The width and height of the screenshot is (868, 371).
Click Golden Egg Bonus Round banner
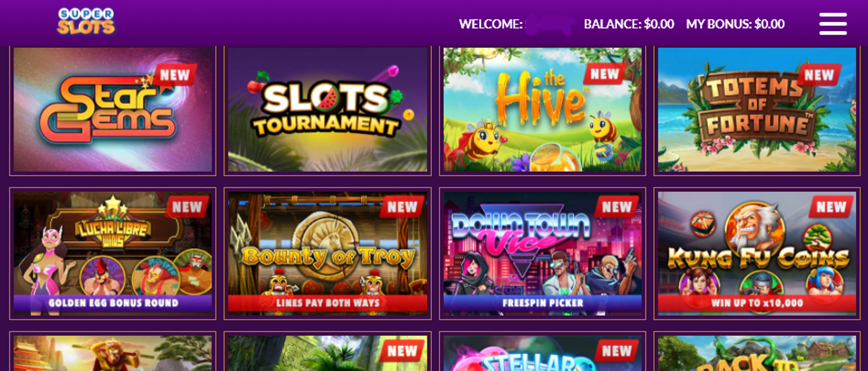tap(113, 303)
